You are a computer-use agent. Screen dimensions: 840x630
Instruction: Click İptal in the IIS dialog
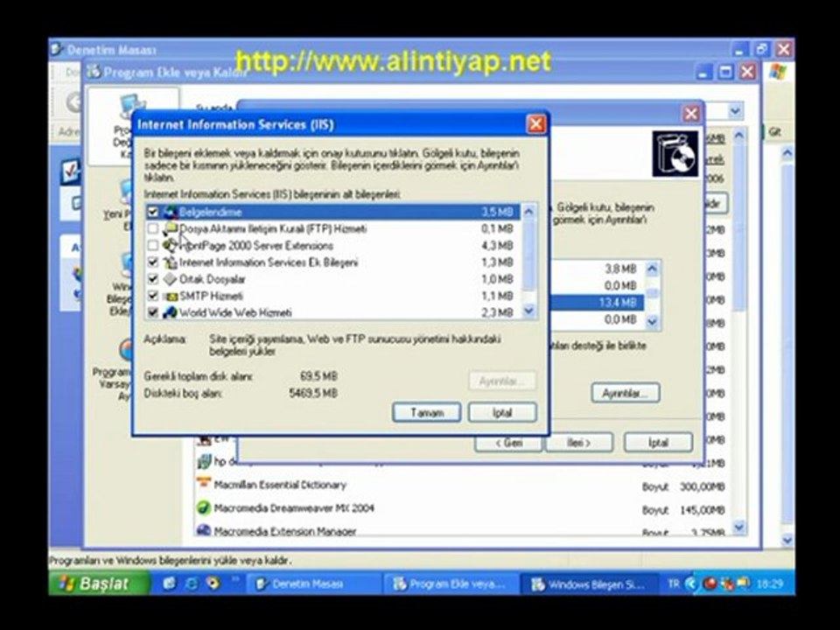(502, 413)
